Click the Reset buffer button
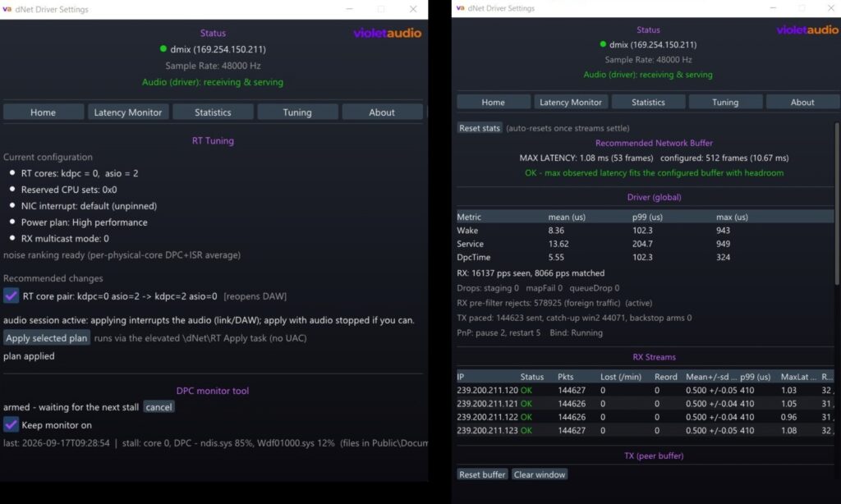The width and height of the screenshot is (841, 504). [482, 474]
